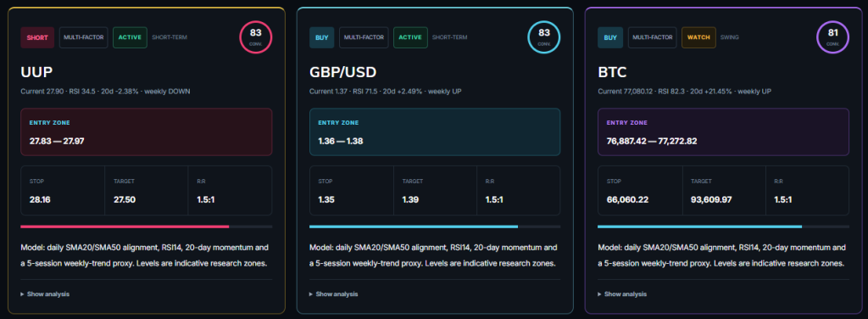This screenshot has height=319, width=868.
Task: Click UUP entry zone 27.83 — 27.97
Action: 146,132
